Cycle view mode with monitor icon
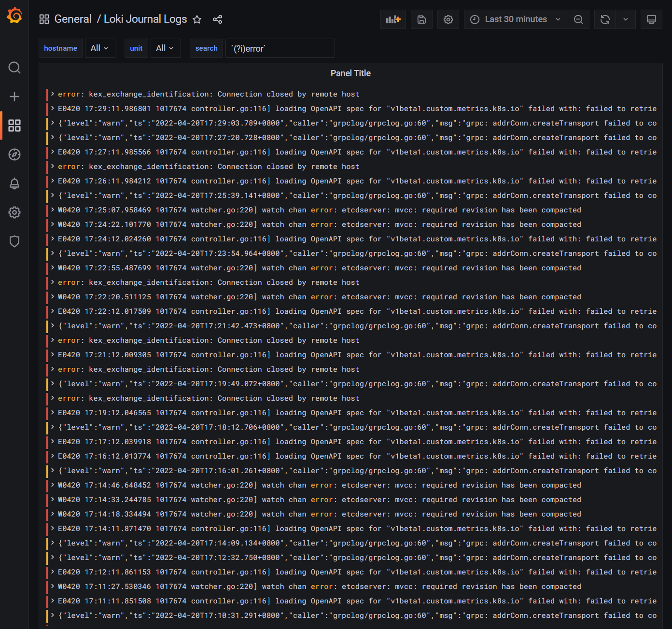 coord(651,19)
